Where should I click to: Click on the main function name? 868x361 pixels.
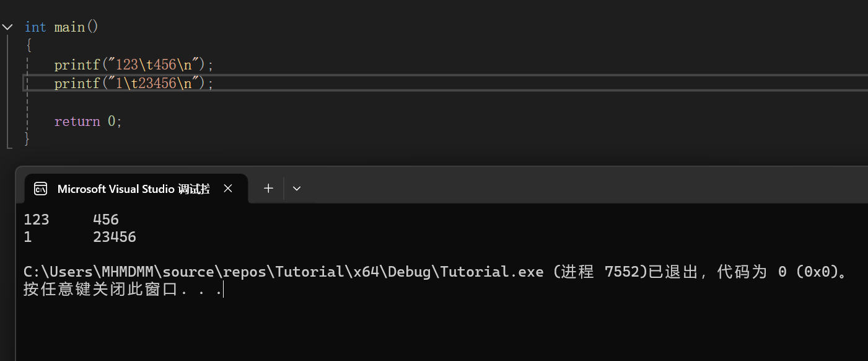(x=69, y=27)
